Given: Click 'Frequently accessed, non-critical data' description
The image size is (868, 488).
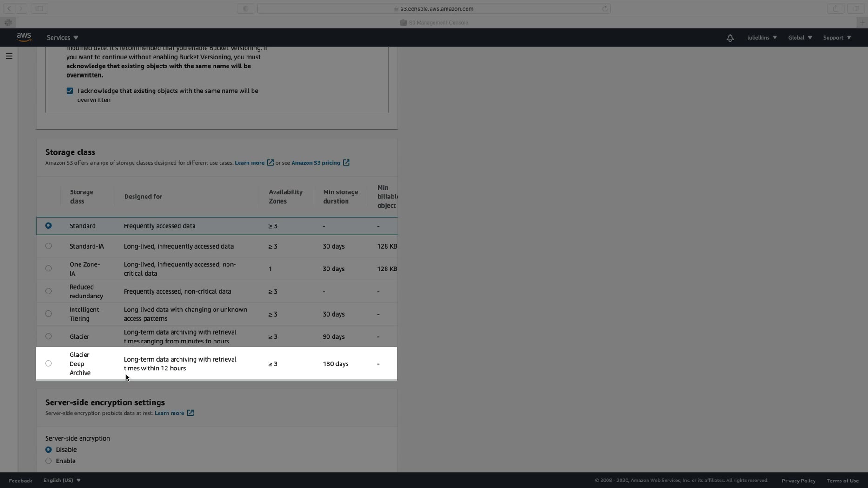Looking at the screenshot, I should [x=177, y=291].
